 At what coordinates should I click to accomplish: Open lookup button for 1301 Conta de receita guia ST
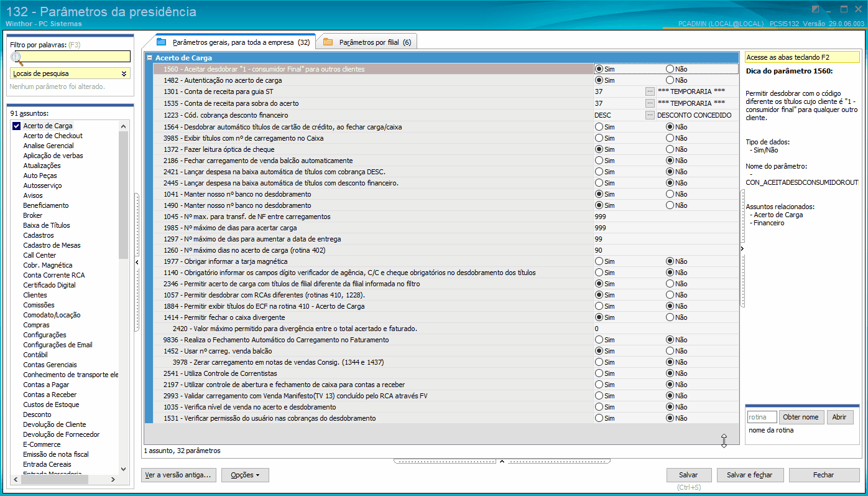coord(650,91)
